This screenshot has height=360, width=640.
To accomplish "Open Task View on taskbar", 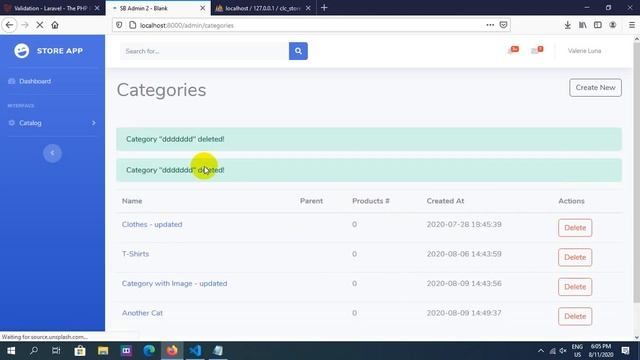I will [56, 351].
